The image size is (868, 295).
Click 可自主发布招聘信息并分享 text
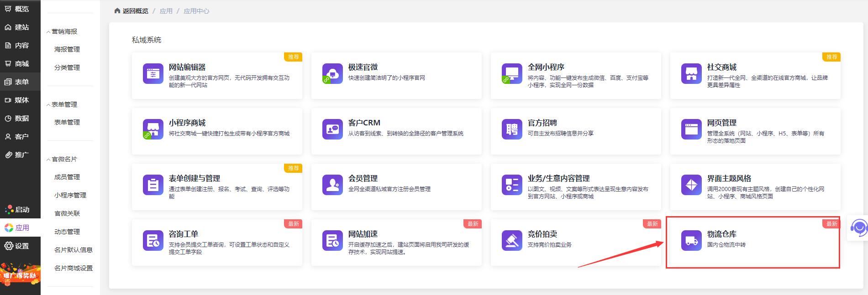[561, 134]
